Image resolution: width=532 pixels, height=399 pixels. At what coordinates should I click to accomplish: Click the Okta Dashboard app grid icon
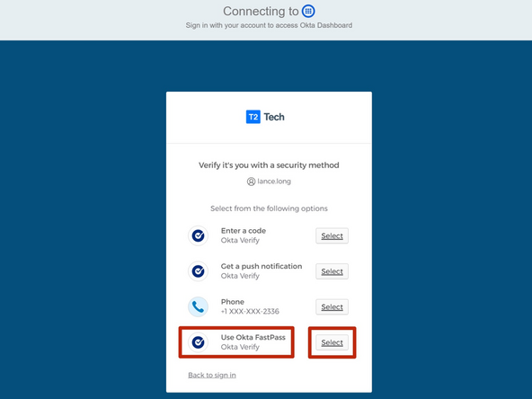308,11
